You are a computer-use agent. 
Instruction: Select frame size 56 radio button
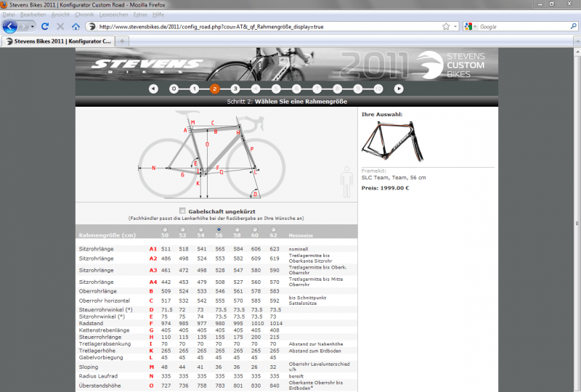[x=219, y=229]
